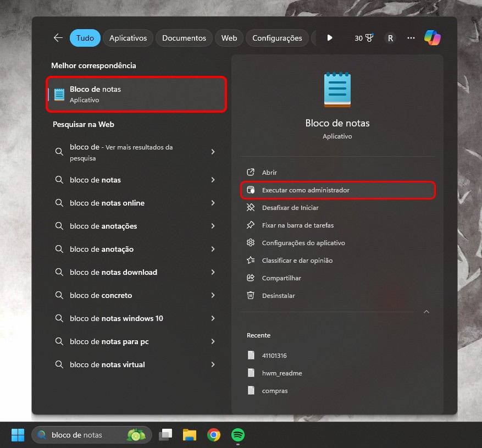
Task: Open Spotify from the taskbar
Action: (x=238, y=435)
